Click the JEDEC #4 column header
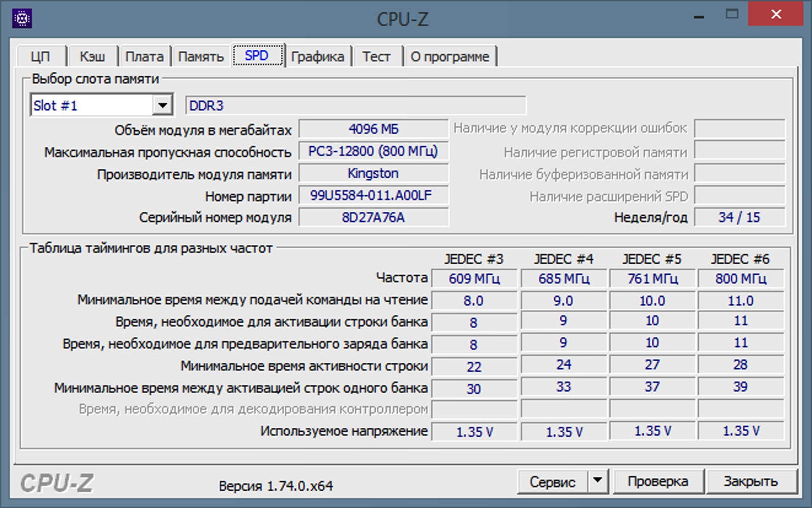 tap(563, 259)
